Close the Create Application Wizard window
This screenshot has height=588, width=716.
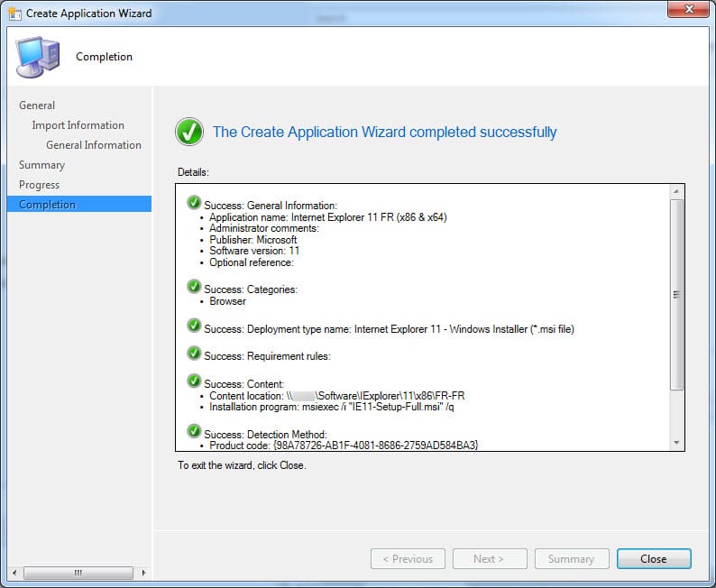pos(689,9)
